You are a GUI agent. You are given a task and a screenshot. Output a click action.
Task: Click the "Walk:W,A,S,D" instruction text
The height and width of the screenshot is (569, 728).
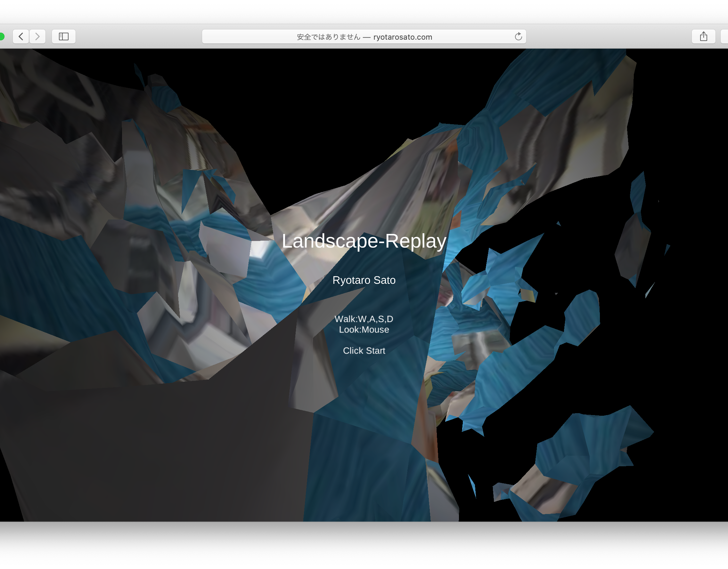coord(364,319)
